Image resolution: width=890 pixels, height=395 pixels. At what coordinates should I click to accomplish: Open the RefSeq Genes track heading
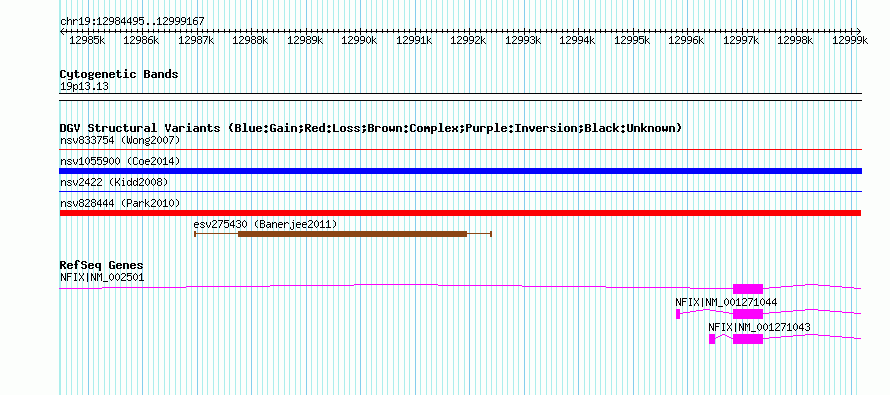102,266
